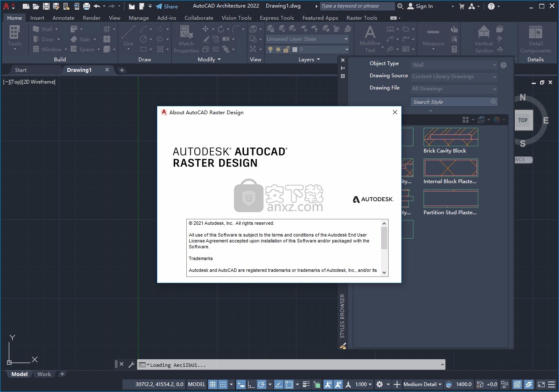This screenshot has width=559, height=392.
Task: Click customization wrench icon on command line
Action: point(131,365)
